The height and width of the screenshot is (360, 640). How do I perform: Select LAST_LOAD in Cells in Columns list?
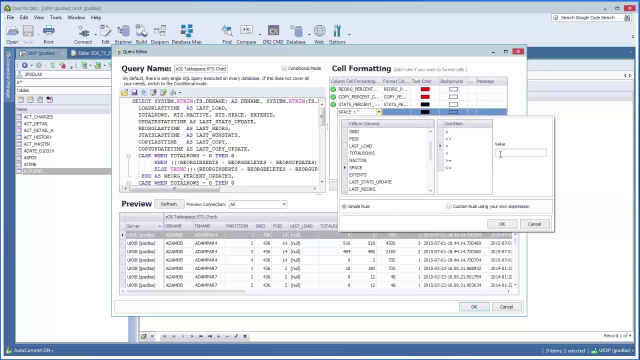tap(360, 146)
